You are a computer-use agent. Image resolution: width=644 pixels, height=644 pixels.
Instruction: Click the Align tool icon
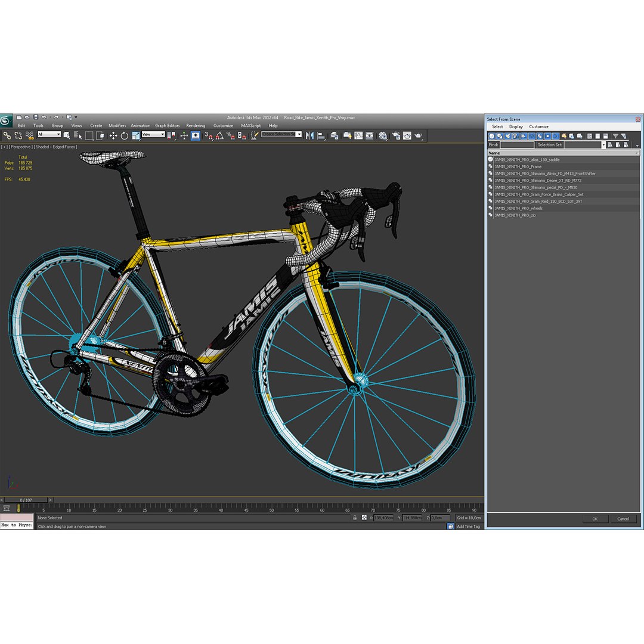321,135
